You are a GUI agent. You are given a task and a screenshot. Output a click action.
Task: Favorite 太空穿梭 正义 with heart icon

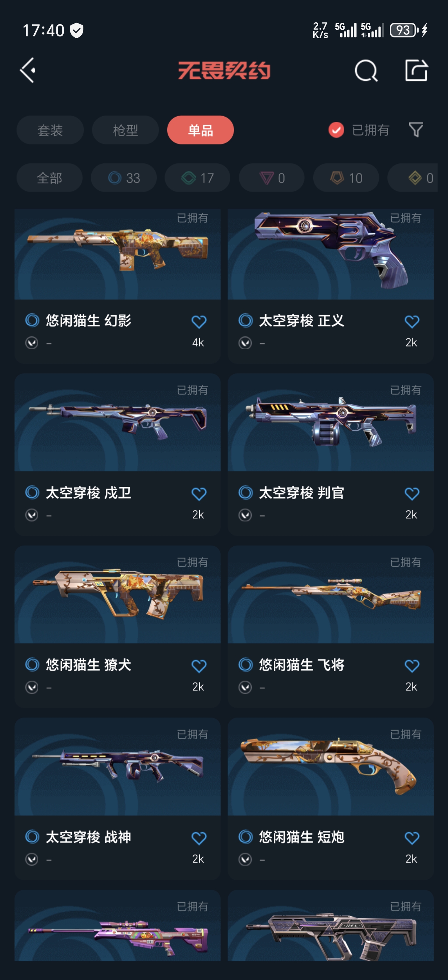(412, 322)
